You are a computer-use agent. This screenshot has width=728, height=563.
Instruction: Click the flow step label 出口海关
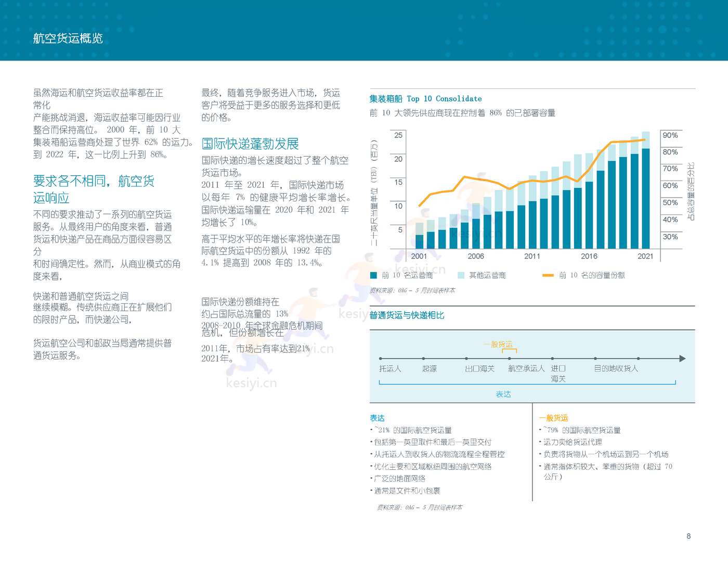coord(479,368)
